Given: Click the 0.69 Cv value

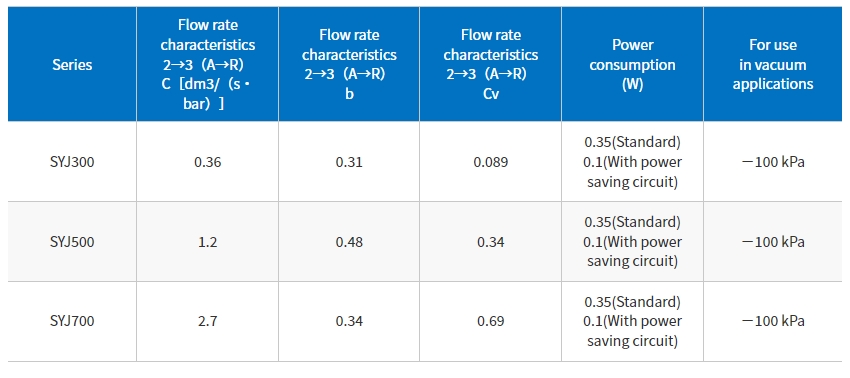Looking at the screenshot, I should [491, 321].
